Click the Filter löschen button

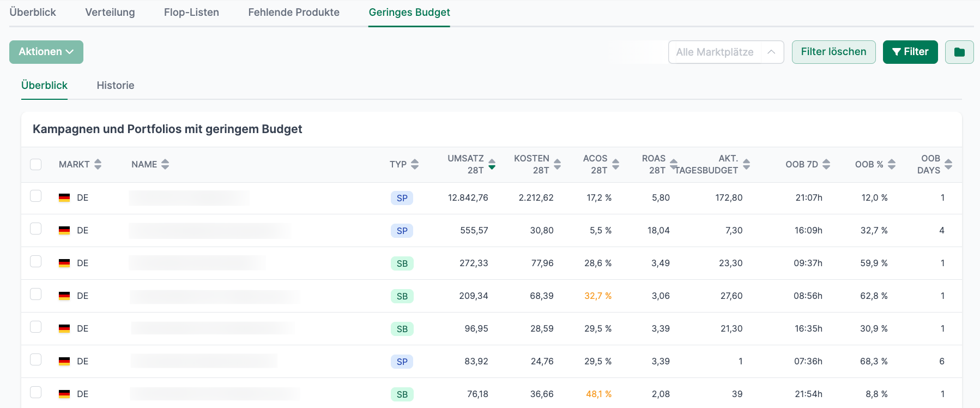coord(833,52)
